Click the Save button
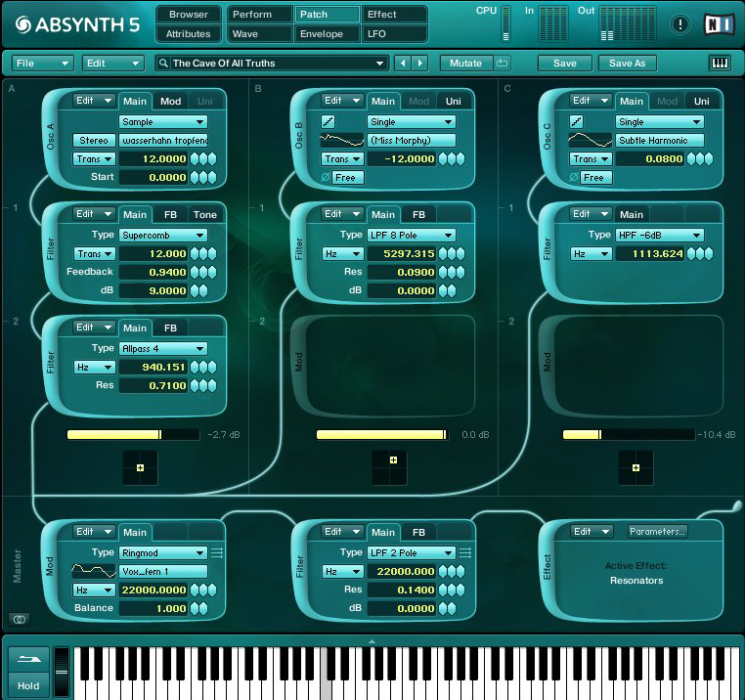Viewport: 745px width, 700px height. [564, 64]
